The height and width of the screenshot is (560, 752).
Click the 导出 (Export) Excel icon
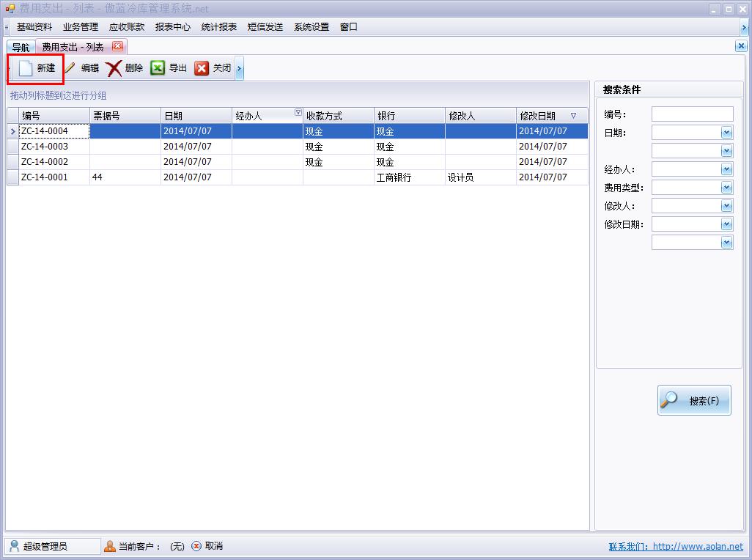[x=158, y=68]
